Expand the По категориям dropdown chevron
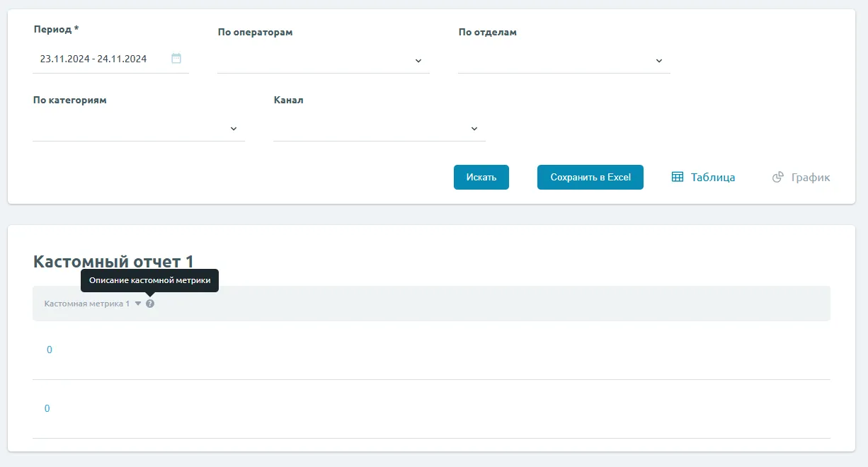The width and height of the screenshot is (868, 467). [x=234, y=129]
